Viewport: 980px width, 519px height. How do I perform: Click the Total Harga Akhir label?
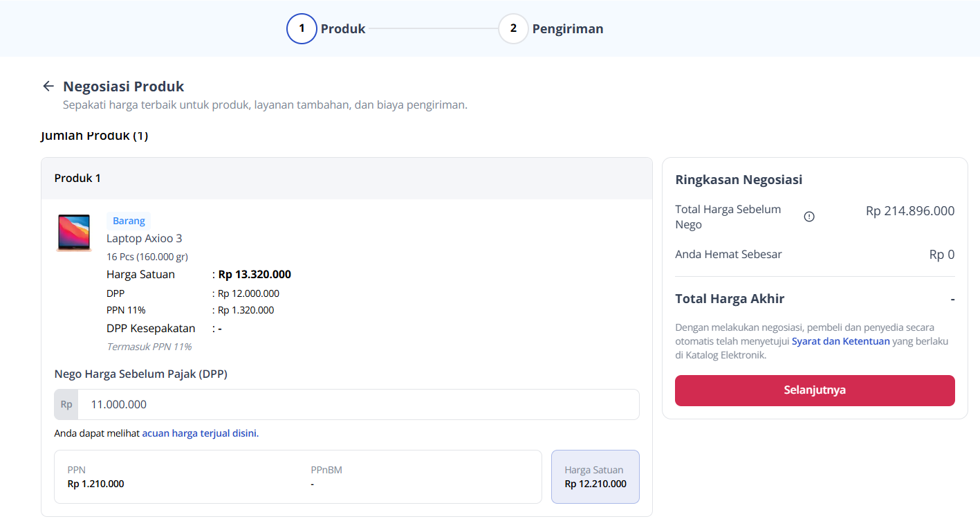[730, 299]
